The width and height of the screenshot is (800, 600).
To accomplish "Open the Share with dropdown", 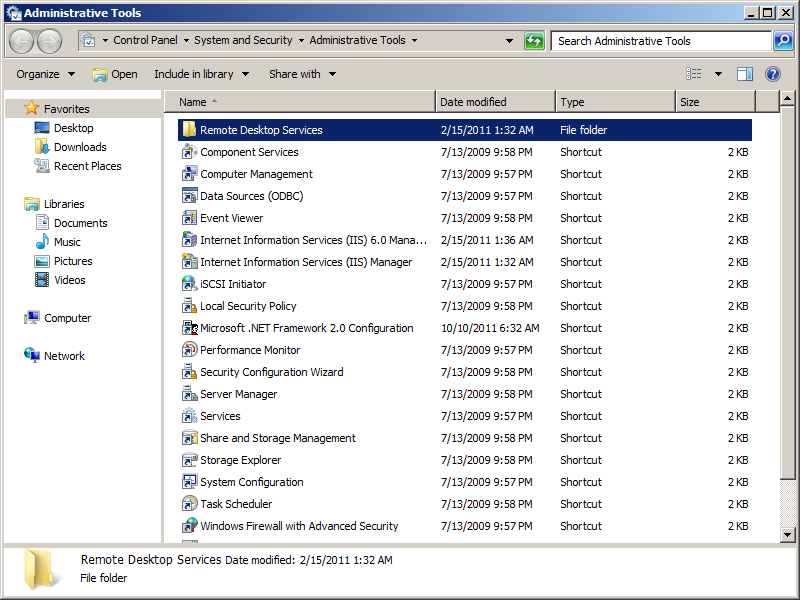I will pyautogui.click(x=303, y=74).
